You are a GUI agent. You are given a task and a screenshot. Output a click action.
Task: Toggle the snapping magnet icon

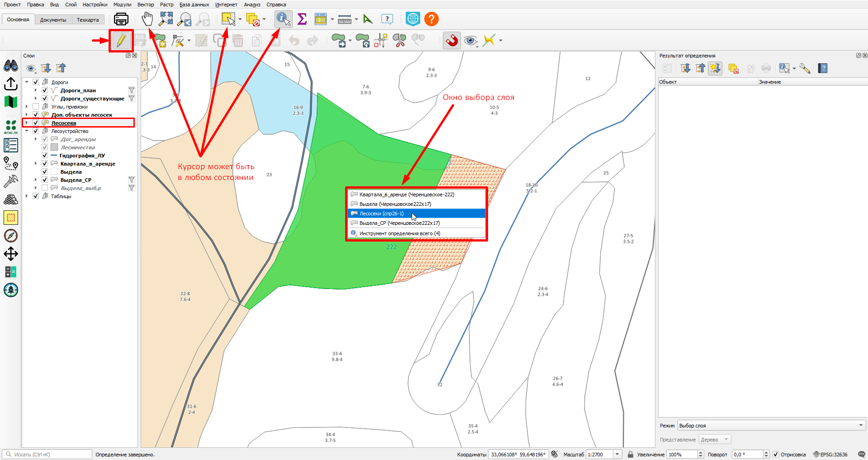tap(452, 41)
